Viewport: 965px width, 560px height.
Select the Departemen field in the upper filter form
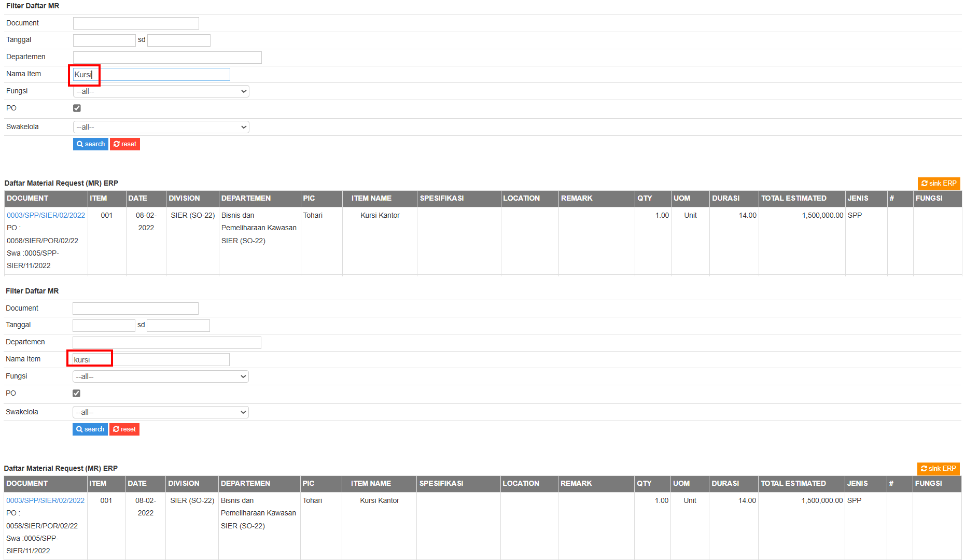(x=167, y=58)
